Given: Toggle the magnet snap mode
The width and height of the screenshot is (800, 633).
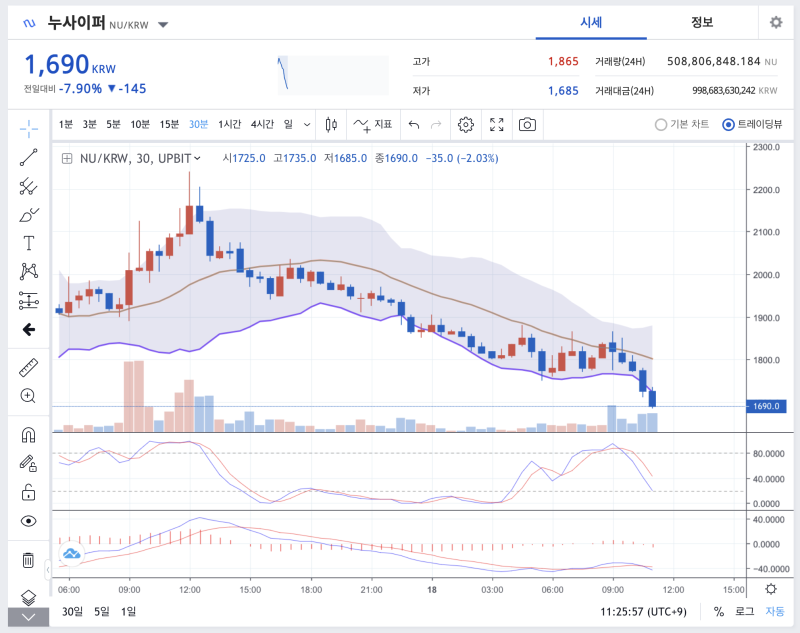Looking at the screenshot, I should click(29, 435).
